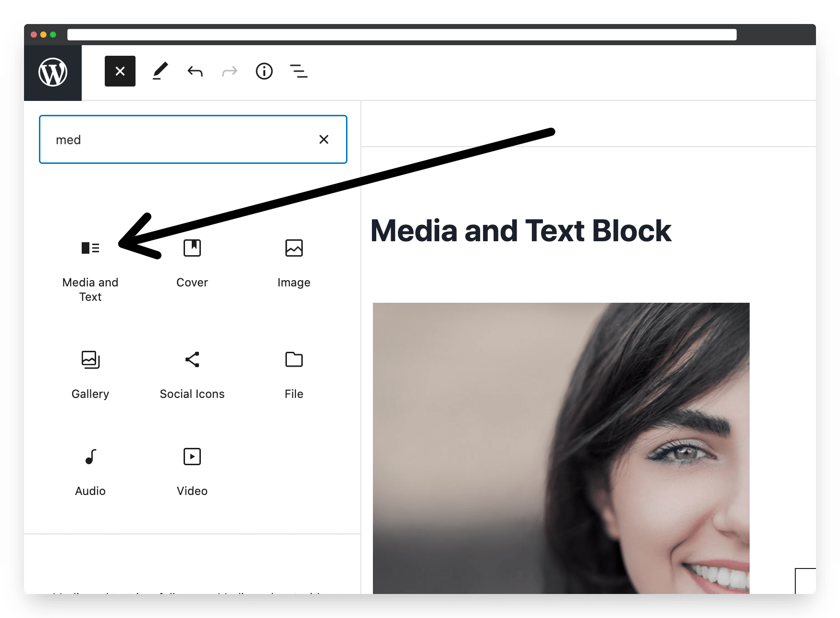Open the block list view

pyautogui.click(x=299, y=71)
